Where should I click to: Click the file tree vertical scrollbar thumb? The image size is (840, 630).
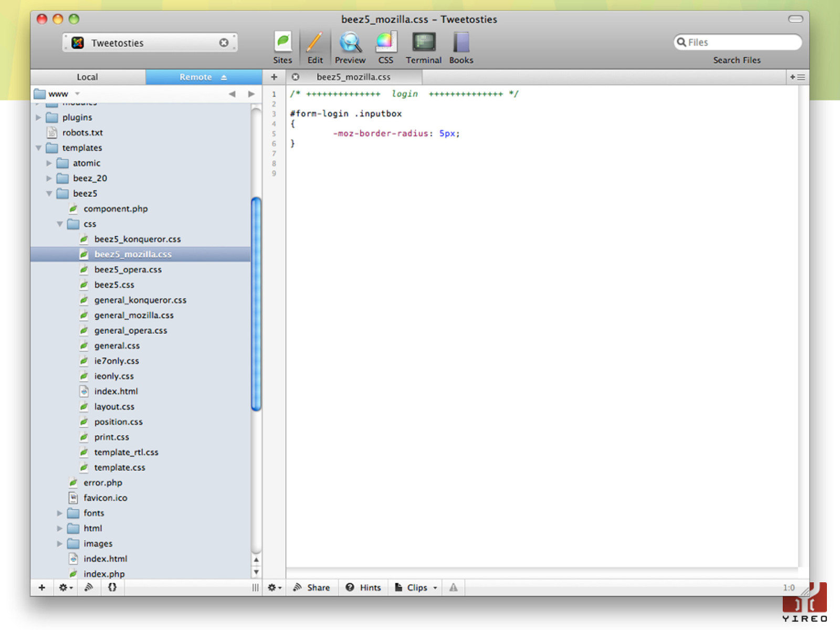point(256,303)
